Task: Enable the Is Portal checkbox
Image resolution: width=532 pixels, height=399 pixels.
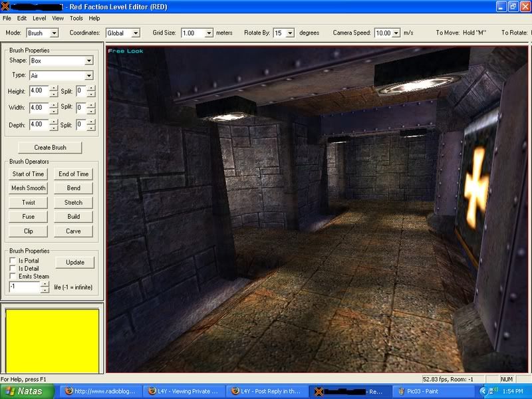Action: tap(13, 261)
